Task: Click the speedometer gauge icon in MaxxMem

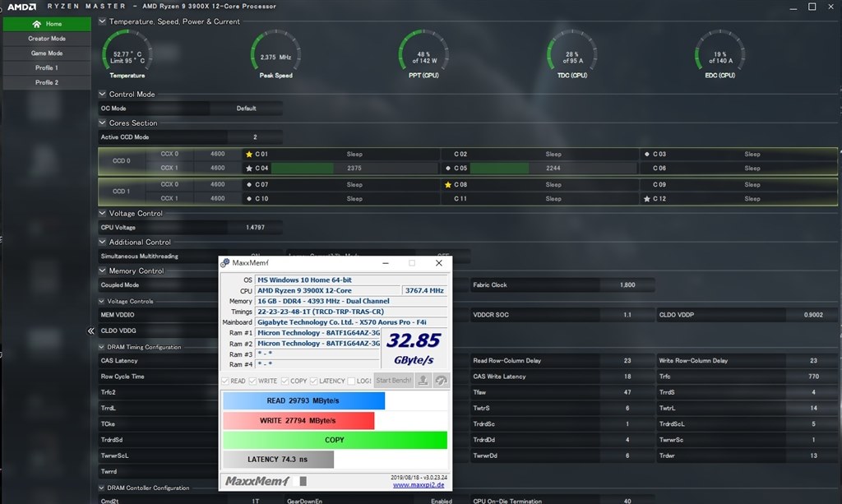Action: click(442, 381)
